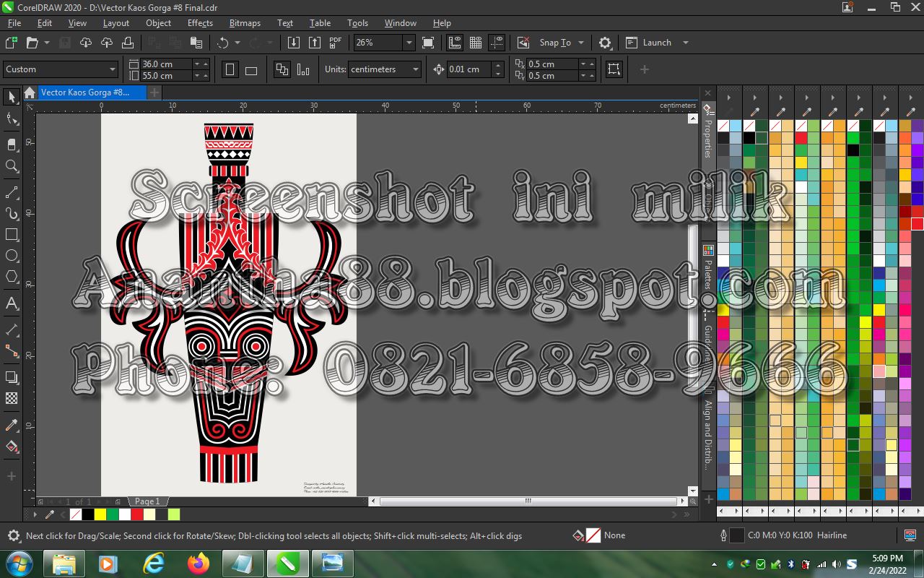924x578 pixels.
Task: Click the Page 1 tab
Action: pos(148,501)
